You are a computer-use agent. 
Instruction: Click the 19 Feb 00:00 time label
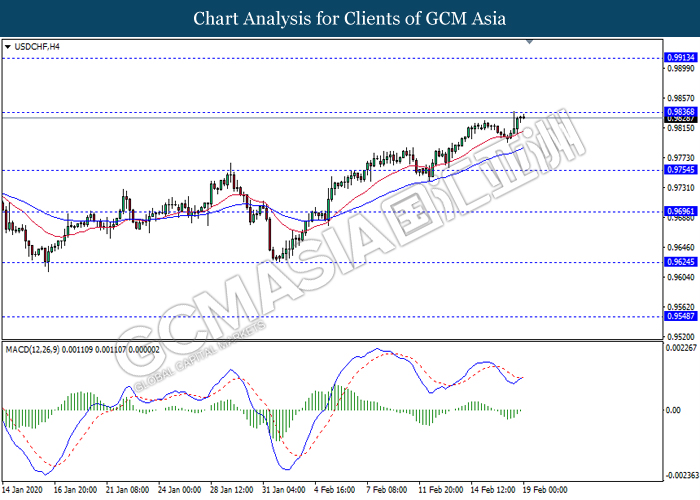(545, 490)
